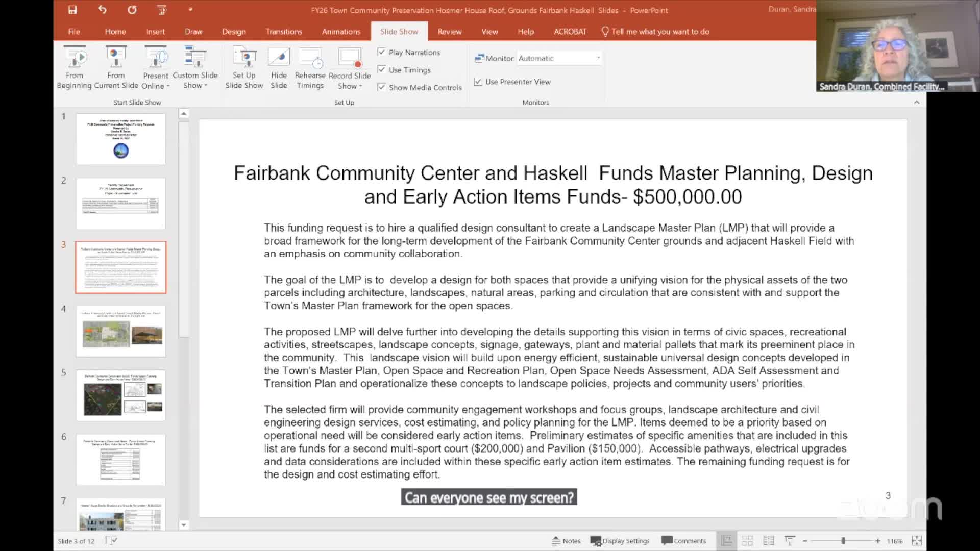The image size is (980, 551).
Task: Open the Notes pane button
Action: (x=567, y=541)
